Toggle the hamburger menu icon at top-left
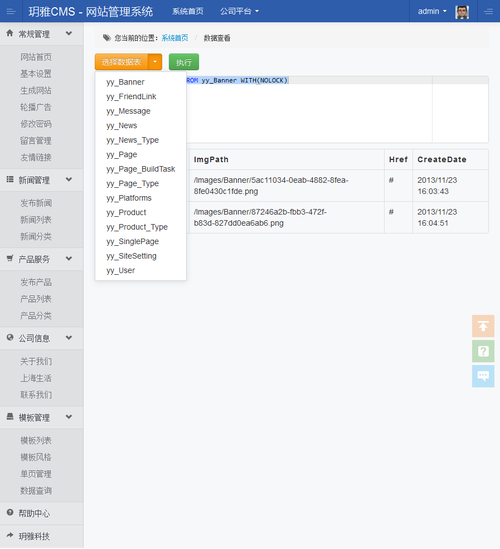This screenshot has height=549, width=500. (x=11, y=12)
